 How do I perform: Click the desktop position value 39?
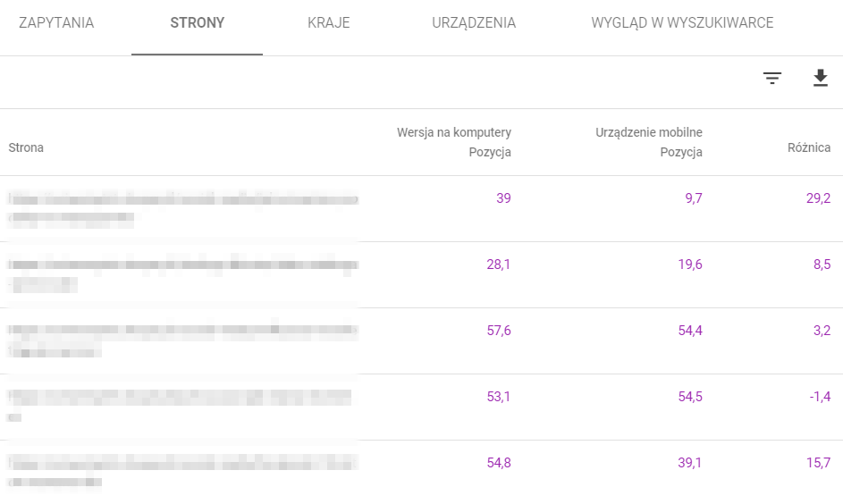coord(503,198)
